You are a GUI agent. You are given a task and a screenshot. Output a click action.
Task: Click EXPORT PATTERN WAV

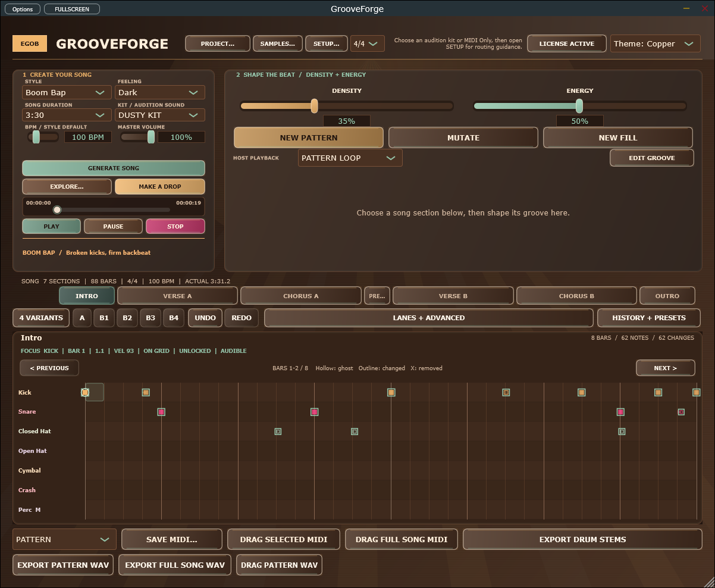(x=64, y=565)
